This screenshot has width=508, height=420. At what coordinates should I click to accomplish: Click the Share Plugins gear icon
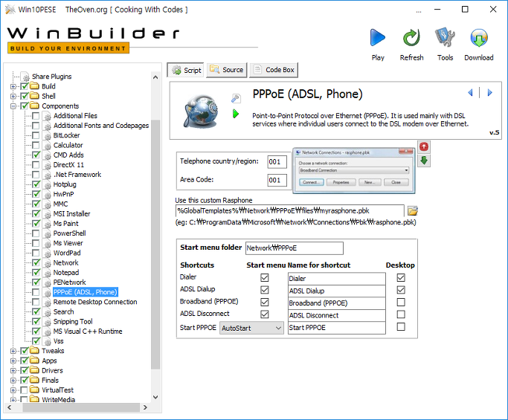click(x=25, y=77)
